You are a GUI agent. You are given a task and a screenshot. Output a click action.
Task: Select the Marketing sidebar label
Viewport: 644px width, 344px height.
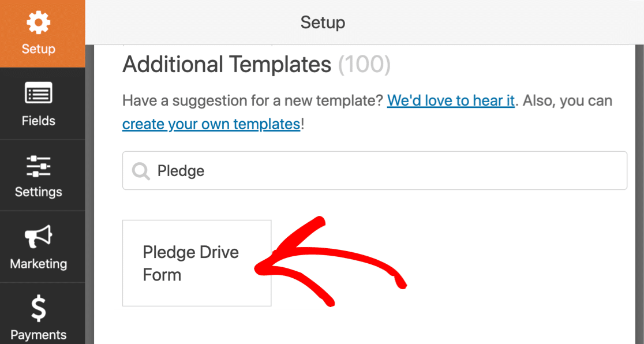click(x=38, y=263)
